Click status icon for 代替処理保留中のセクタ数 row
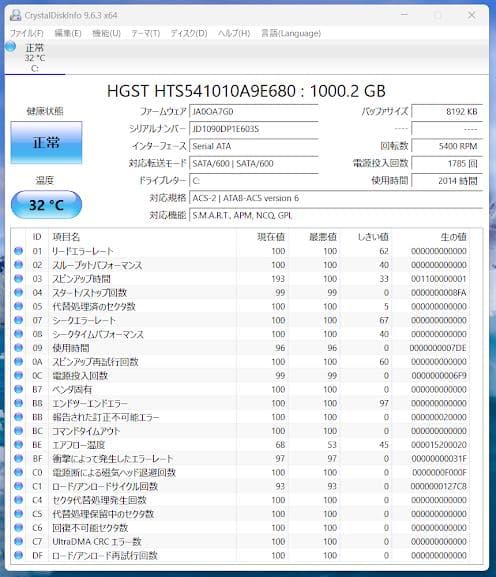This screenshot has width=496, height=577. pos(18,514)
